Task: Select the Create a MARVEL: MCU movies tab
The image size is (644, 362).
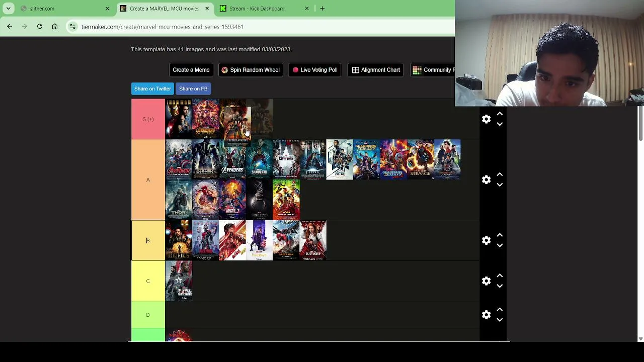Action: (x=165, y=9)
